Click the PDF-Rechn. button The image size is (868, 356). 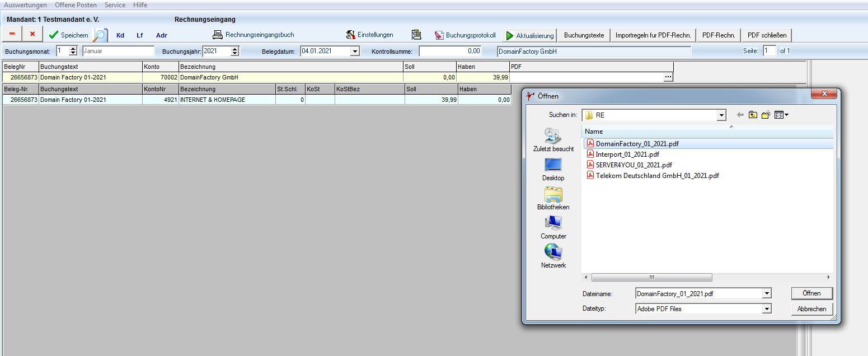coord(719,35)
